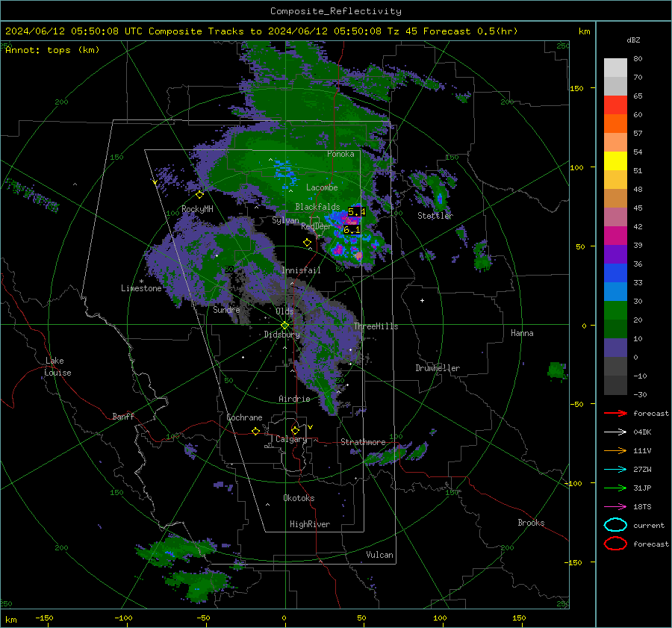The width and height of the screenshot is (672, 628).
Task: Click the storm top label 6.1
Action: click(352, 230)
